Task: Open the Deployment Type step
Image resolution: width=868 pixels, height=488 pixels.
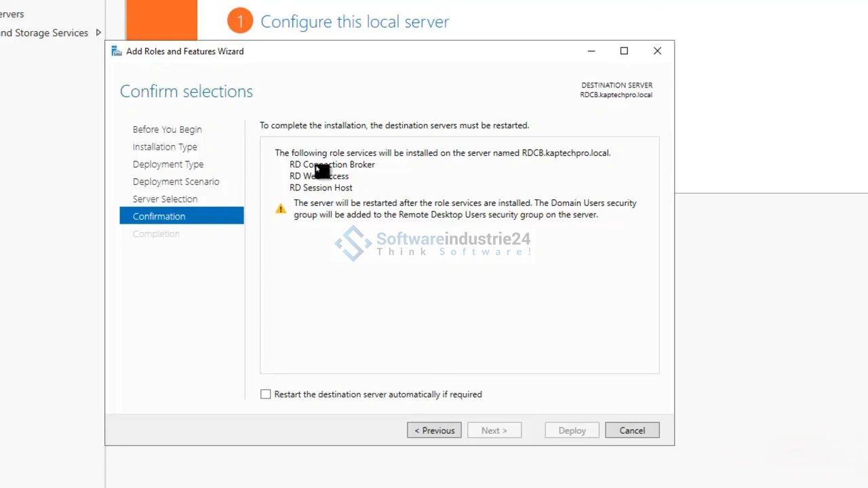Action: (168, 165)
